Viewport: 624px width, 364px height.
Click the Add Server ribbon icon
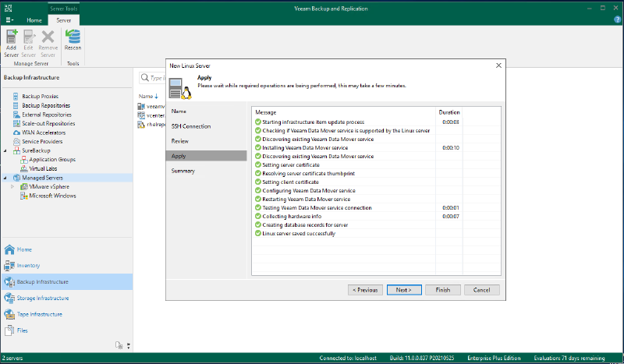click(11, 44)
